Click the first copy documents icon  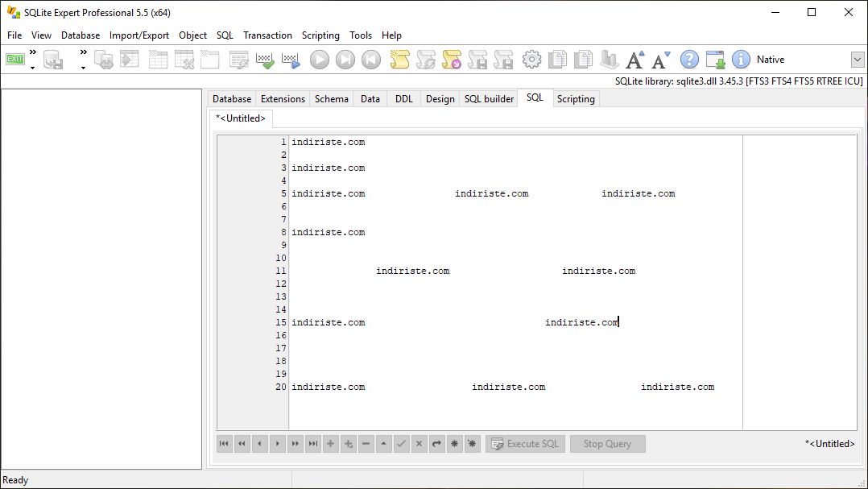click(x=558, y=60)
